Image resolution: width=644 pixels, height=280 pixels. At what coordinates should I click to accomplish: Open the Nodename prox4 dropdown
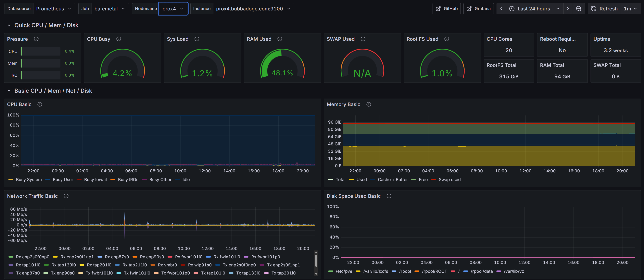click(173, 9)
